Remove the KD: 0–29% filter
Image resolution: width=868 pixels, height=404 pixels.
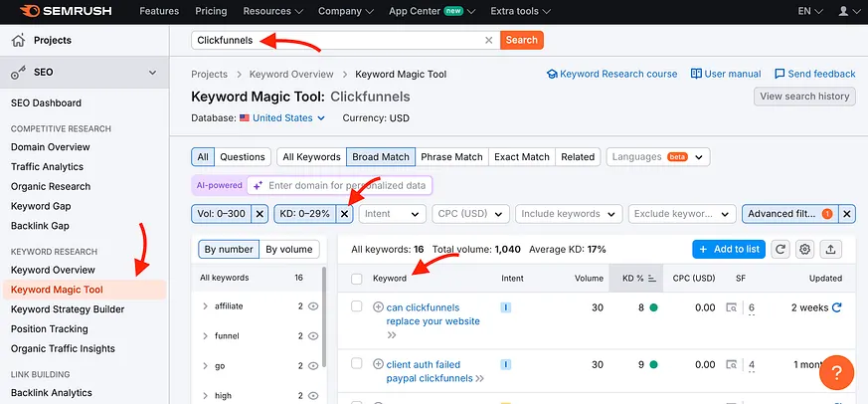coord(344,214)
